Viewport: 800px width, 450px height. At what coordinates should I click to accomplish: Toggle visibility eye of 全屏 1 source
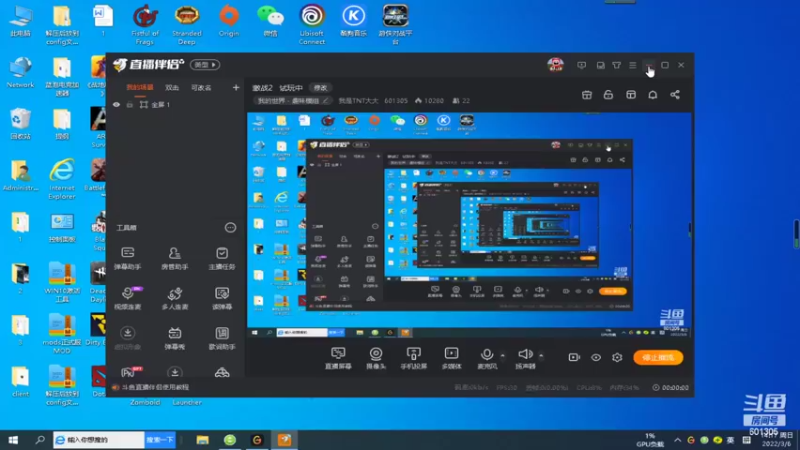click(116, 105)
